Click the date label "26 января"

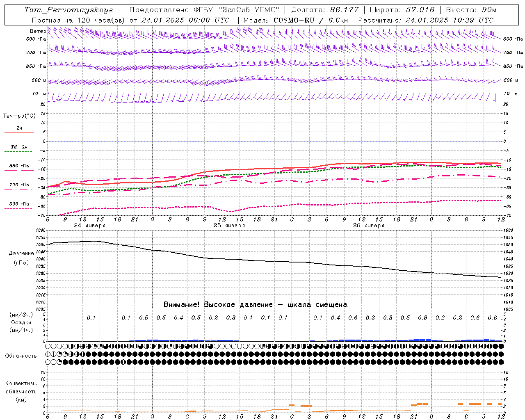coord(369,226)
